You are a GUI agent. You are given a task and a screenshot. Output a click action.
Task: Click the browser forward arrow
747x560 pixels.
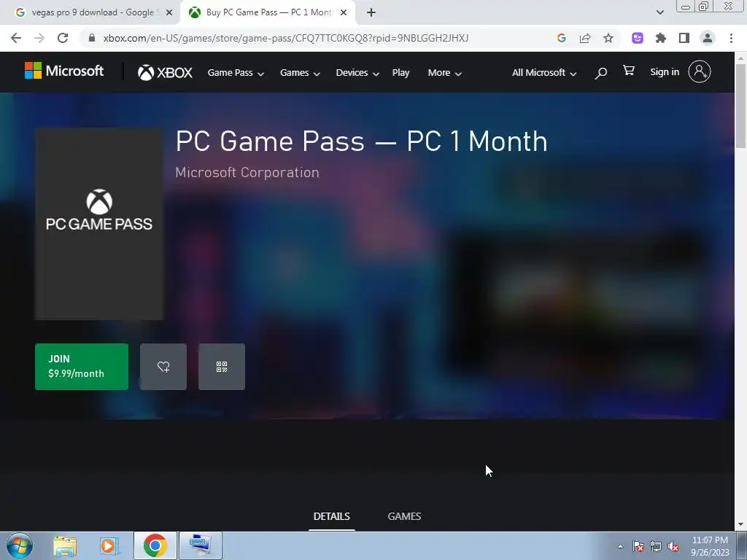(39, 38)
